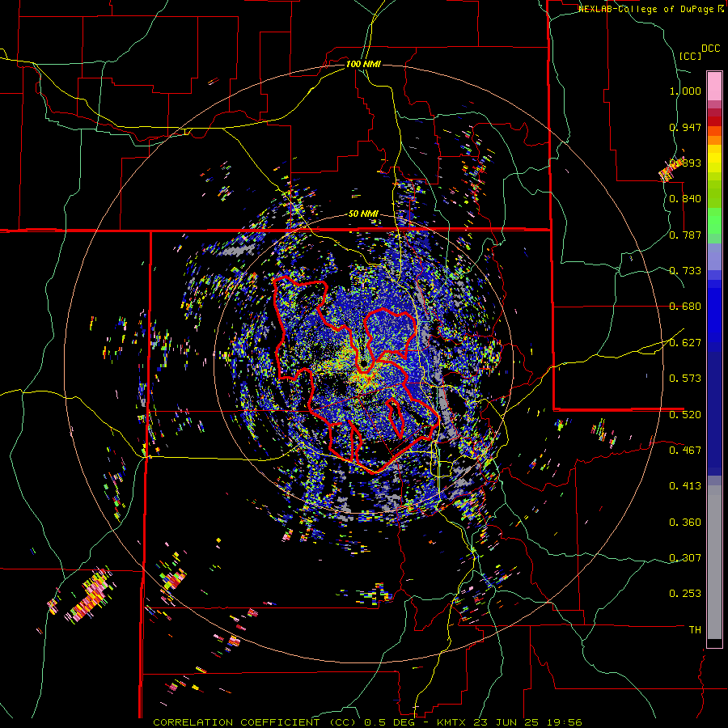
Task: Click the 0.573 scale value
Action: tap(685, 378)
